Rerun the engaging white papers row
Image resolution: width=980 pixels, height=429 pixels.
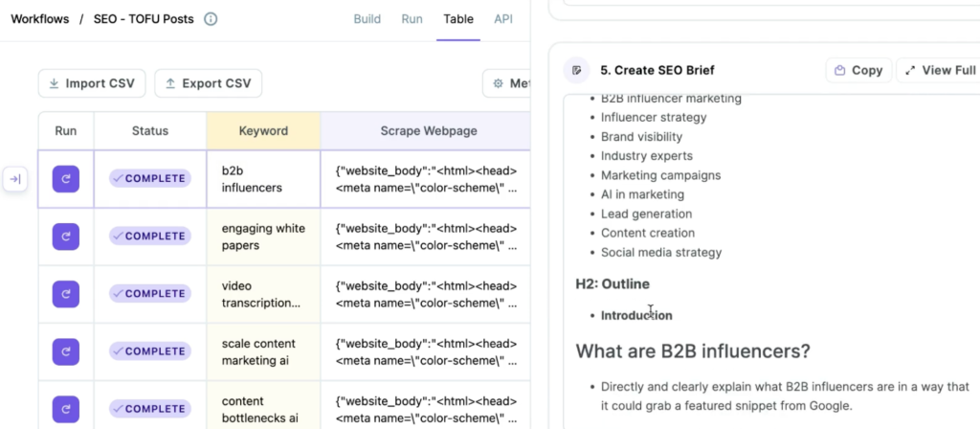point(66,237)
